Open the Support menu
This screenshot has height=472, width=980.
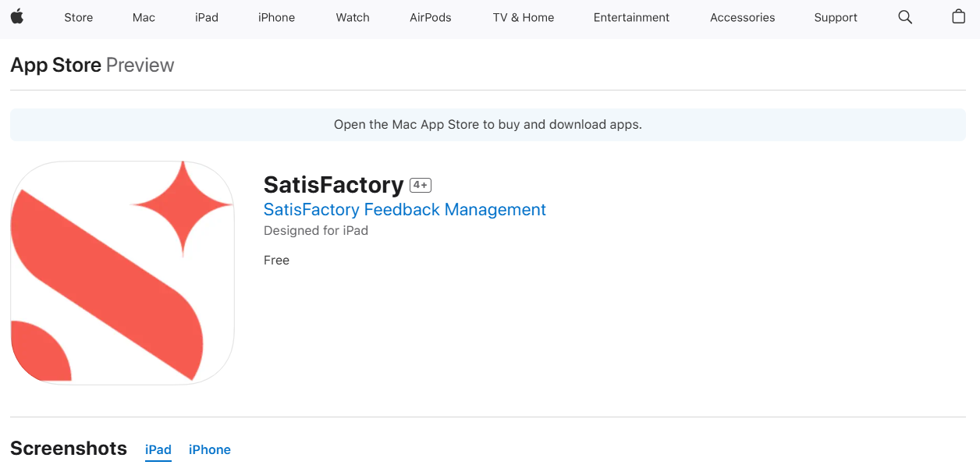836,17
